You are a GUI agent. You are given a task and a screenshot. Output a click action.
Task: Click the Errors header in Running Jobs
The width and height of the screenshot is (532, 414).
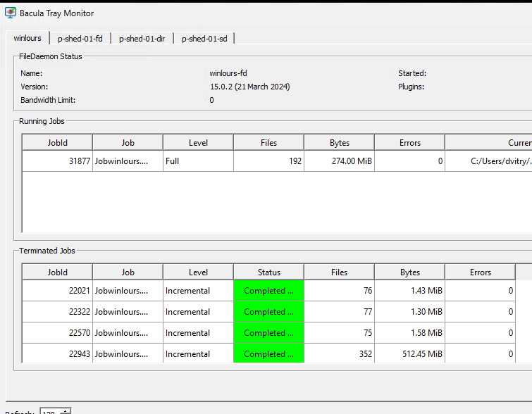tap(409, 143)
